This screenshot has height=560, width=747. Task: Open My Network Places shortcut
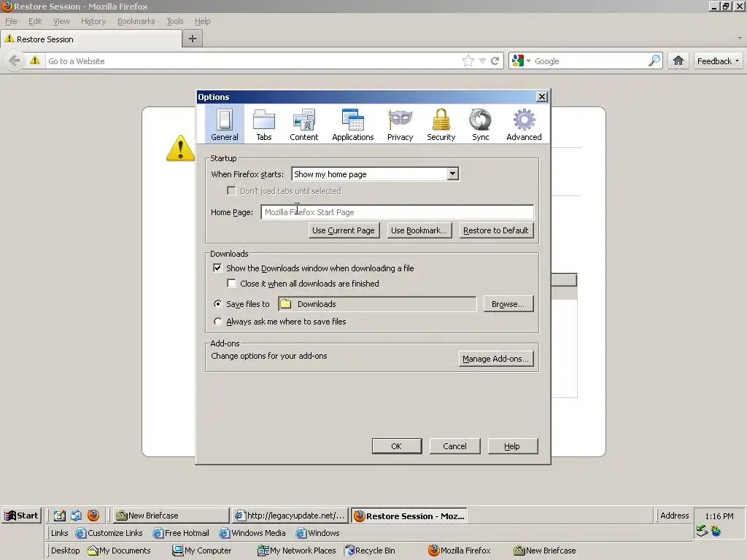296,551
